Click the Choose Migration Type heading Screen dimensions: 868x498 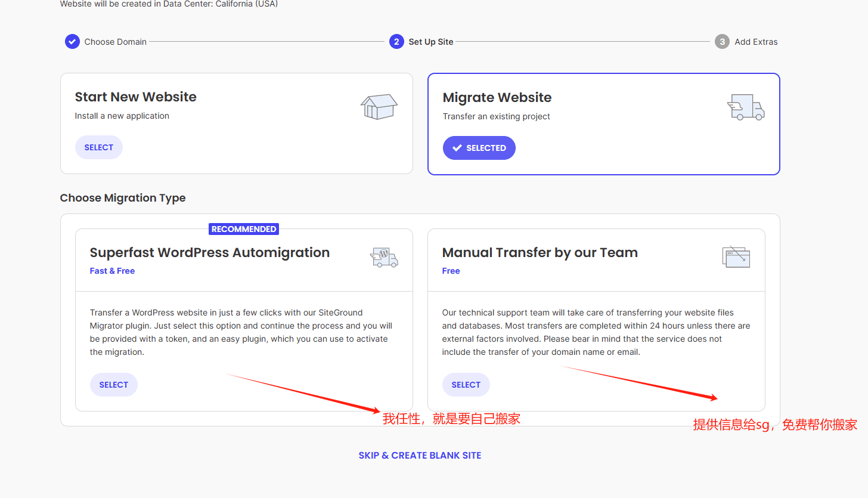pyautogui.click(x=123, y=198)
